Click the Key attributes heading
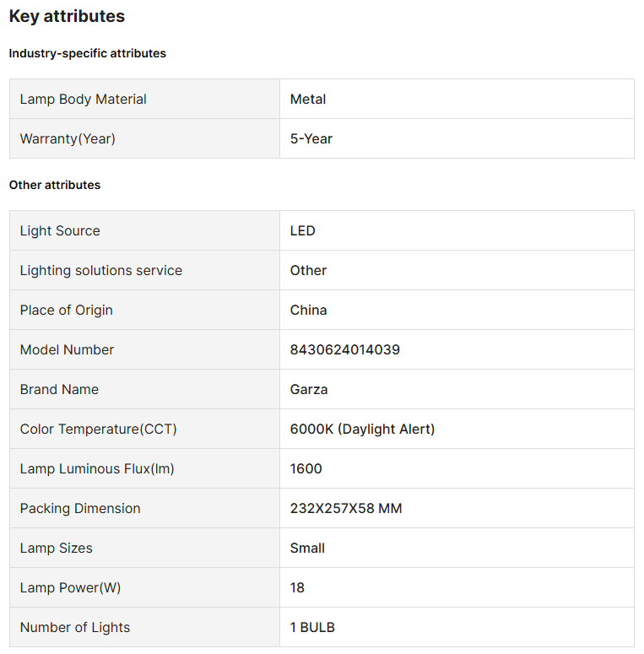The height and width of the screenshot is (654, 644). pyautogui.click(x=67, y=16)
